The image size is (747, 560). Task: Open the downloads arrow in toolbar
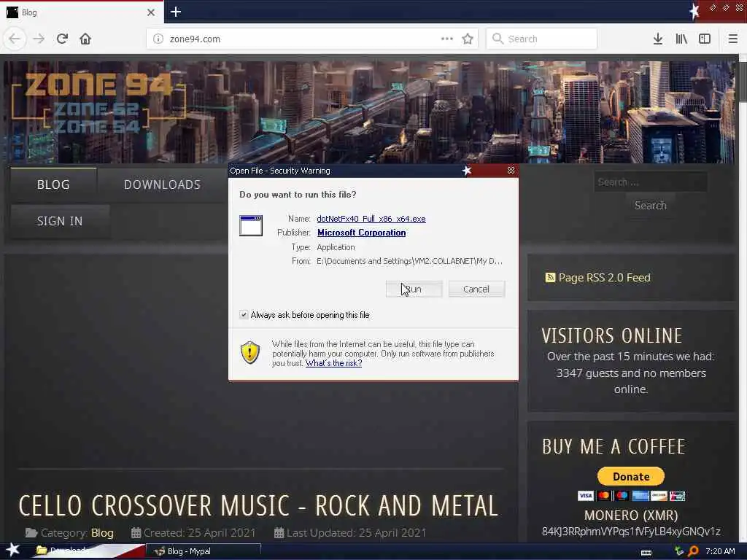[x=658, y=39]
